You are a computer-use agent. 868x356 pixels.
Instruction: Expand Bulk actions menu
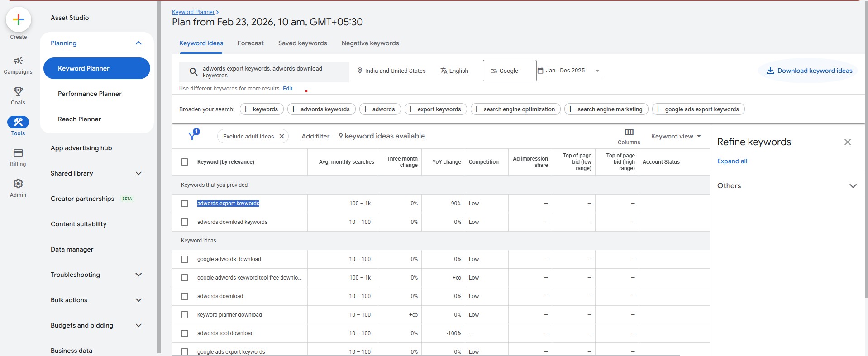(x=138, y=300)
